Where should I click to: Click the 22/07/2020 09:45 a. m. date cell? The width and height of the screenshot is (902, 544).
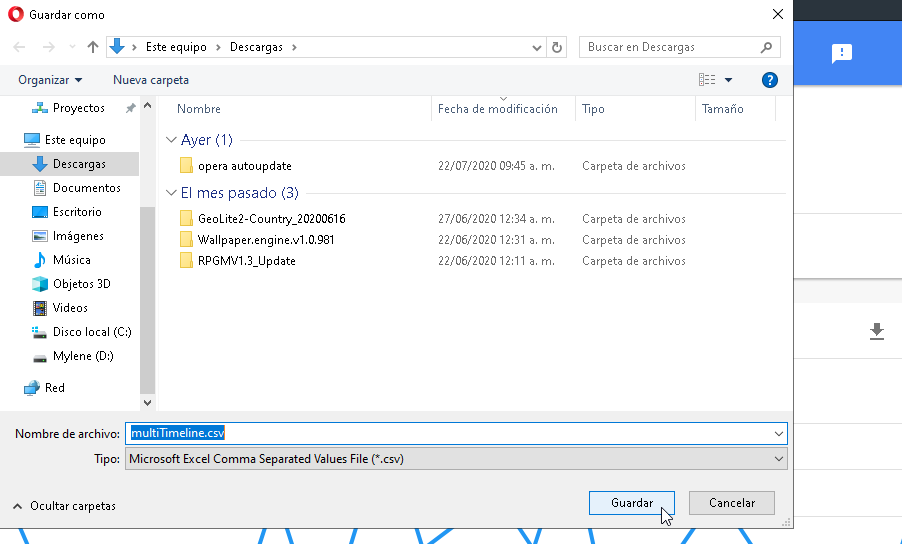tap(496, 166)
